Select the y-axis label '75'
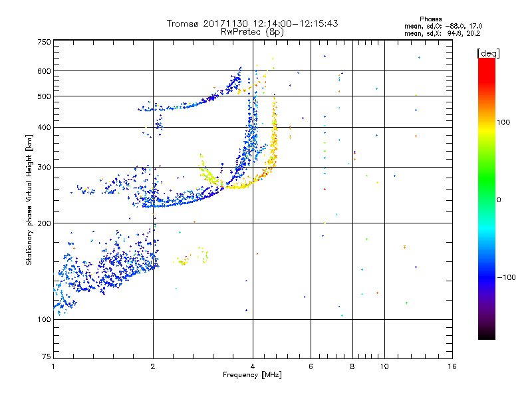Image resolution: width=532 pixels, height=399 pixels. pyautogui.click(x=47, y=356)
